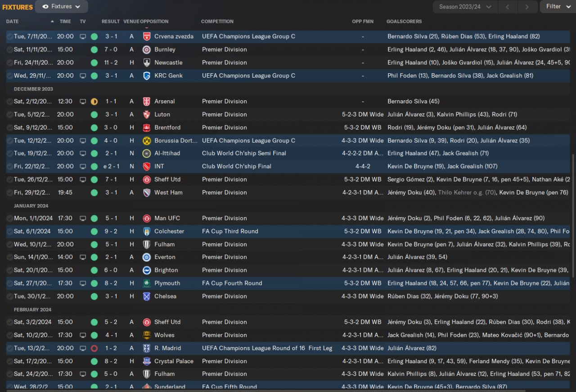Viewport: 576px width, 392px height.
Task: Click the Brentford club badge
Action: click(146, 128)
